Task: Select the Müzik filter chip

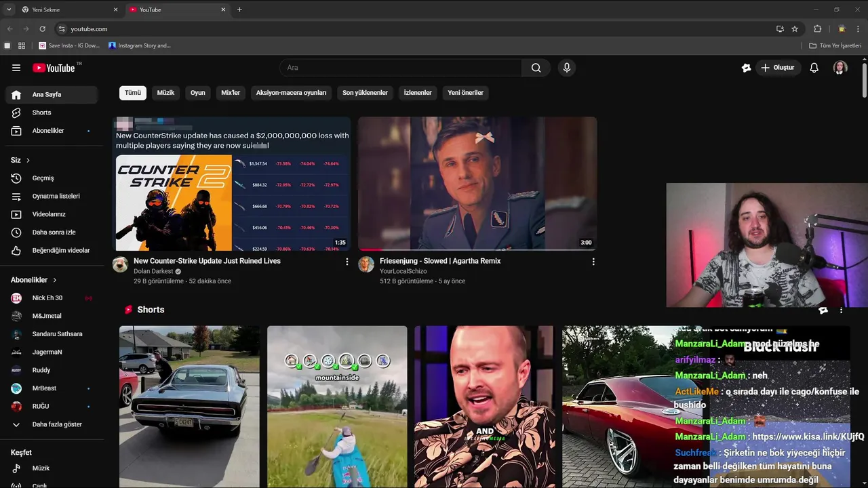Action: click(x=166, y=93)
